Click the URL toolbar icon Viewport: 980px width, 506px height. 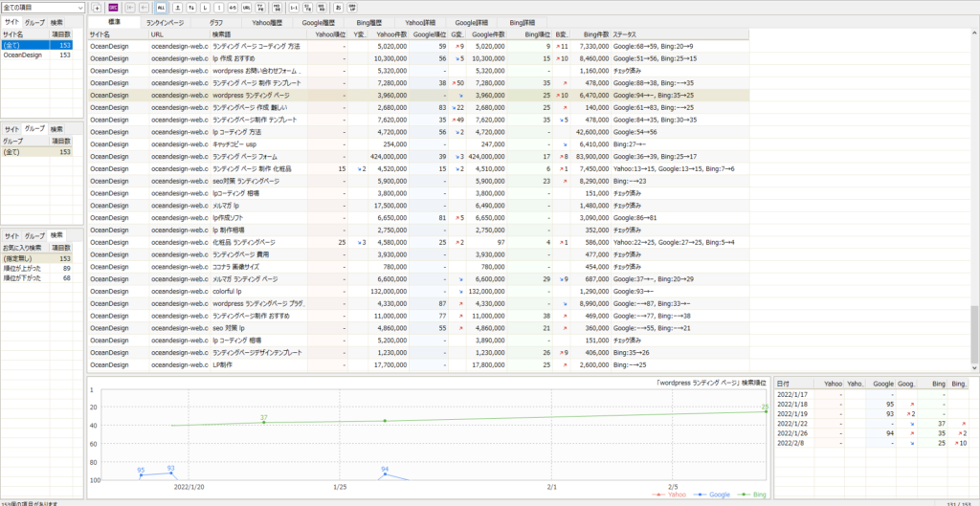tap(246, 8)
